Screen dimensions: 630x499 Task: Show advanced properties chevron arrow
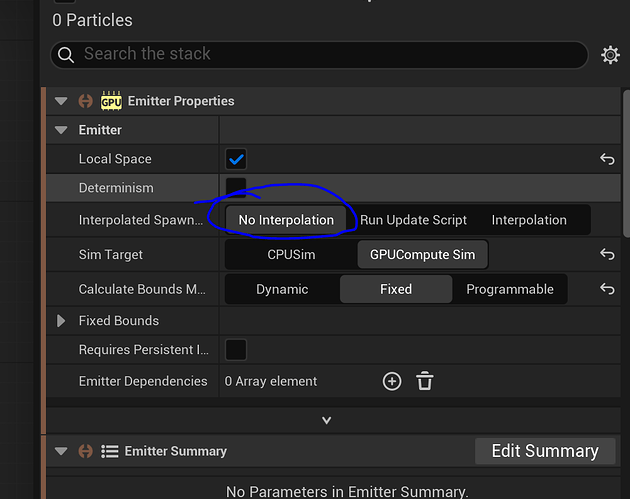click(326, 420)
